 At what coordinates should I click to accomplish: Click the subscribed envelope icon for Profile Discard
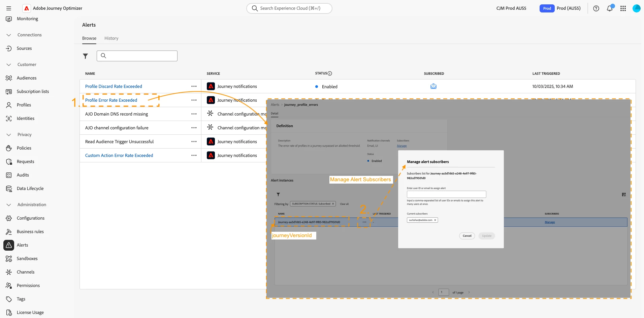[x=433, y=86]
